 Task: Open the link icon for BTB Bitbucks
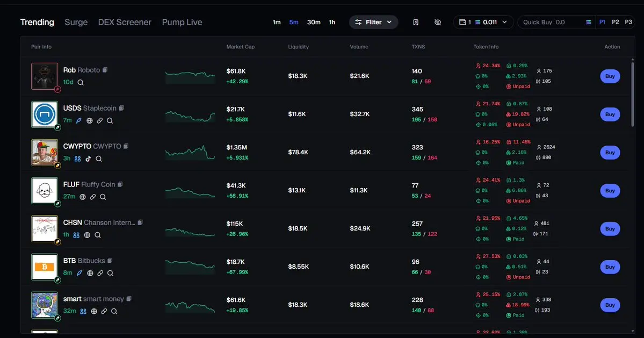[x=100, y=273]
